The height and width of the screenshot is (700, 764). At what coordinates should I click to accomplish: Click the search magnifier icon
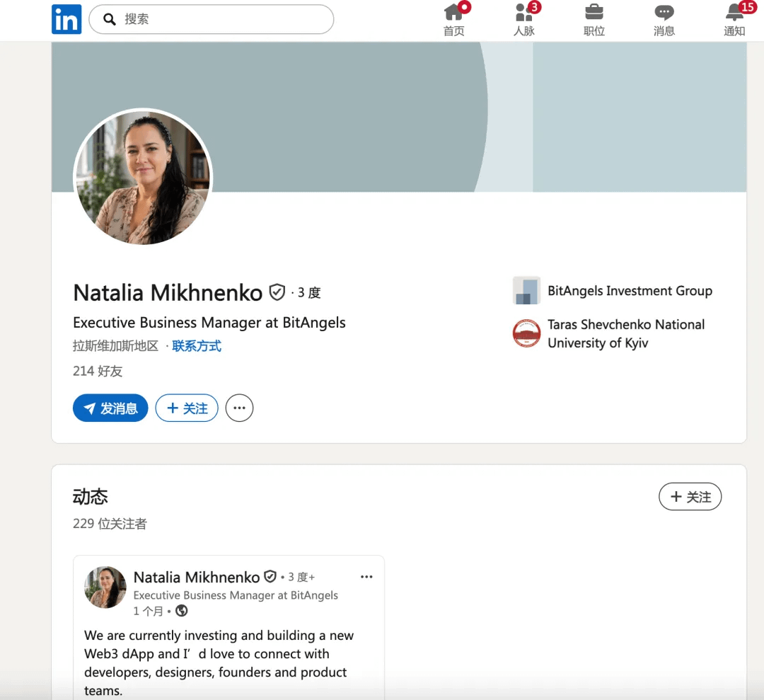110,20
